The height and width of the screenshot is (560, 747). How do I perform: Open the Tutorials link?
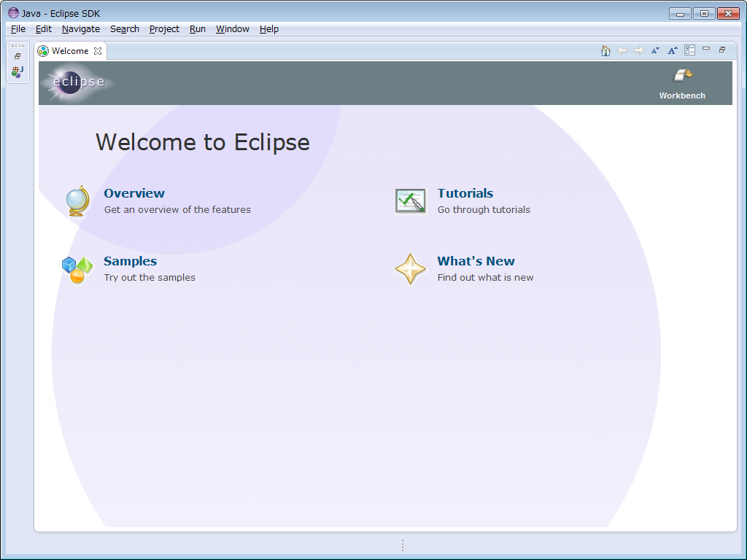[465, 193]
